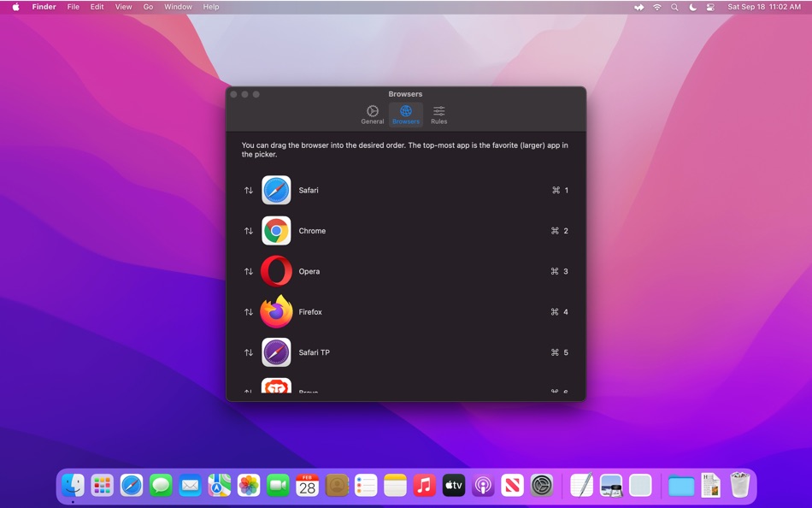Viewport: 812px width, 508px height.
Task: Click the ⌘ 2 shortcut for Chrome
Action: coord(559,231)
